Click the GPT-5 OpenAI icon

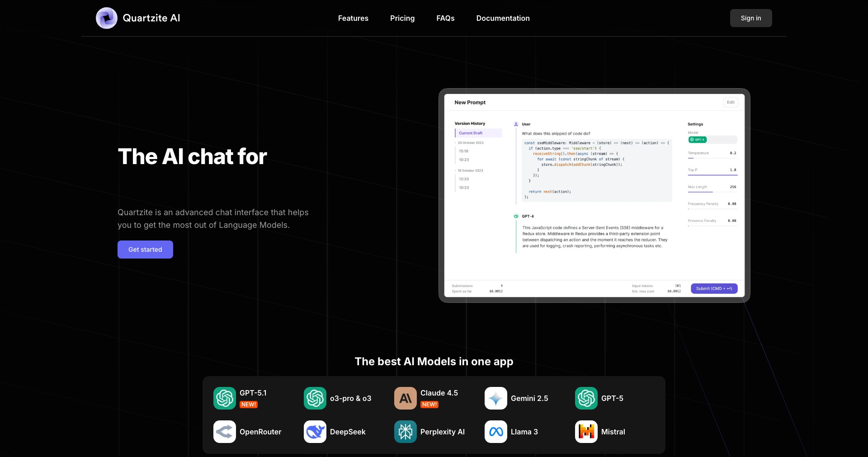click(x=586, y=398)
